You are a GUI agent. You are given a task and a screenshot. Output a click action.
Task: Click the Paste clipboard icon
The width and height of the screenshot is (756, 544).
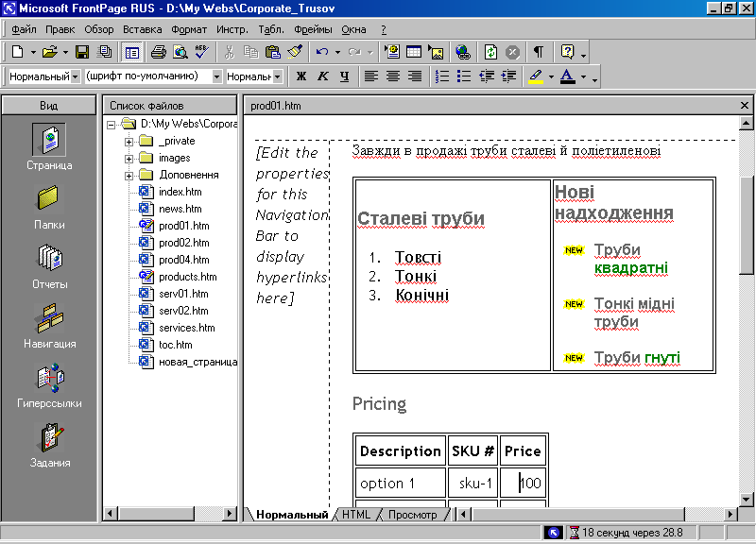(x=273, y=52)
